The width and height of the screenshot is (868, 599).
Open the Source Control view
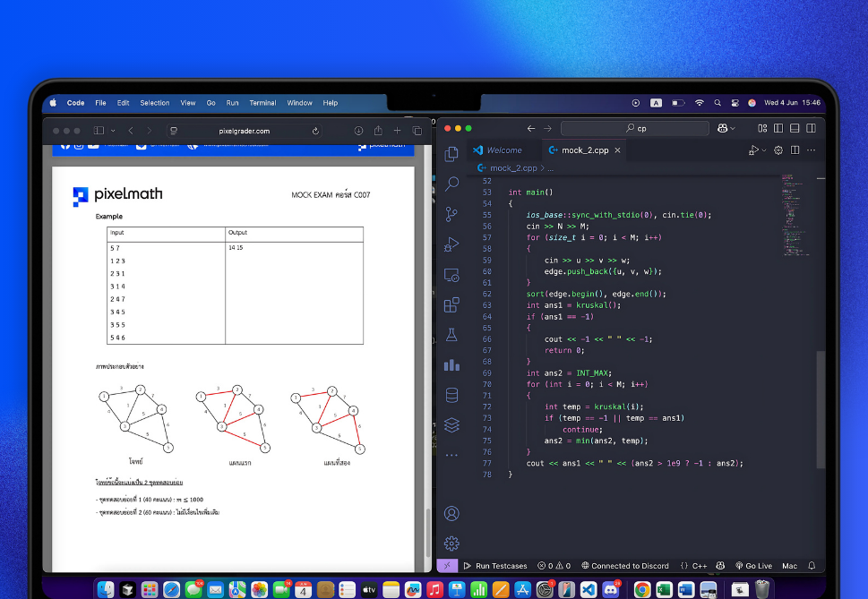tap(451, 214)
